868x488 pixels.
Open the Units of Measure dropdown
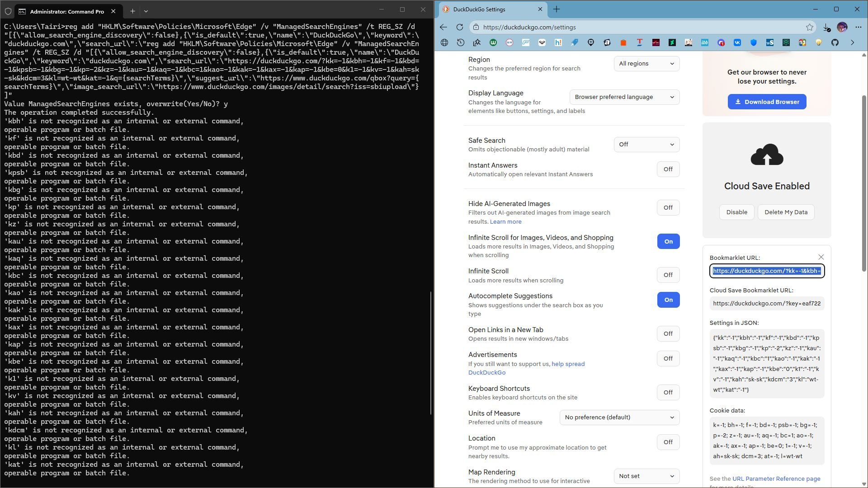[x=619, y=418]
